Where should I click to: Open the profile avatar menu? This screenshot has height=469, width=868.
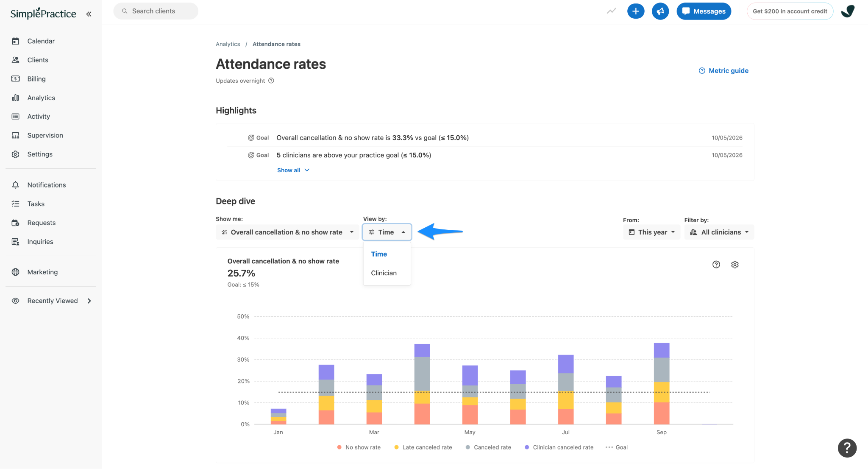[848, 11]
